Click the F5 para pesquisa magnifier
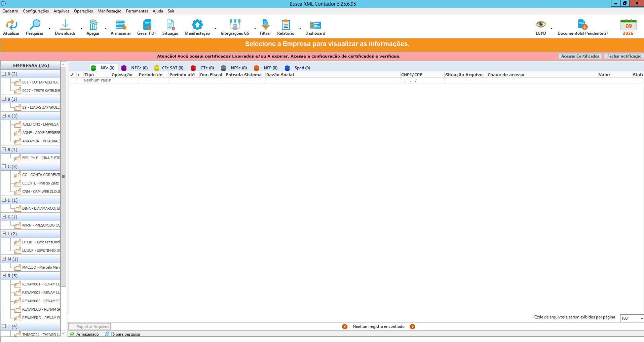This screenshot has width=644, height=342. [107, 334]
